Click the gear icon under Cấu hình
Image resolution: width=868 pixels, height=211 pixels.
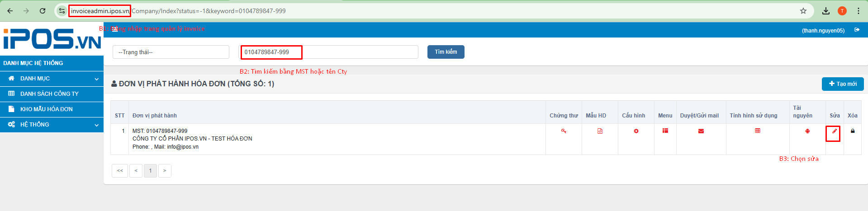(636, 131)
